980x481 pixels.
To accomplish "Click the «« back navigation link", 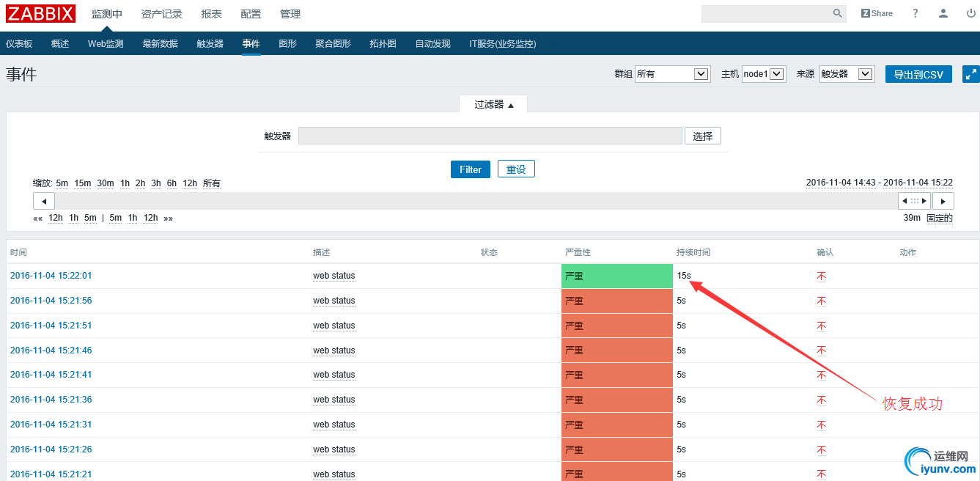I will (x=37, y=218).
